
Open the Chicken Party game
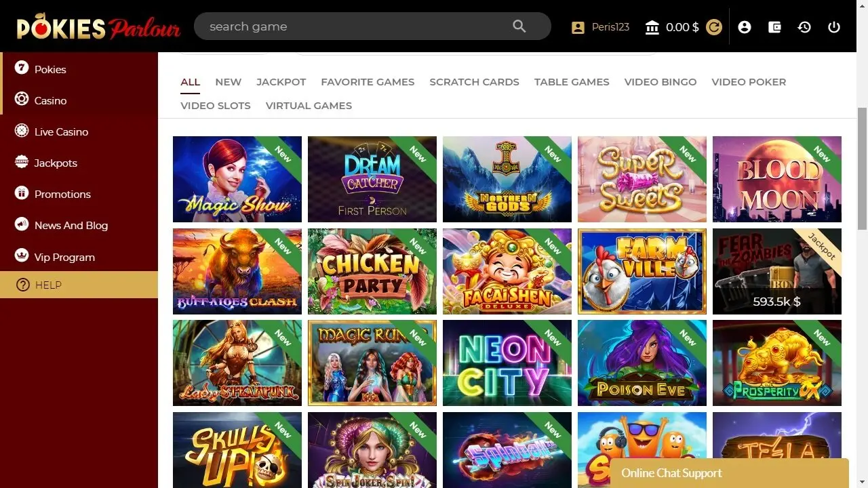click(x=372, y=271)
